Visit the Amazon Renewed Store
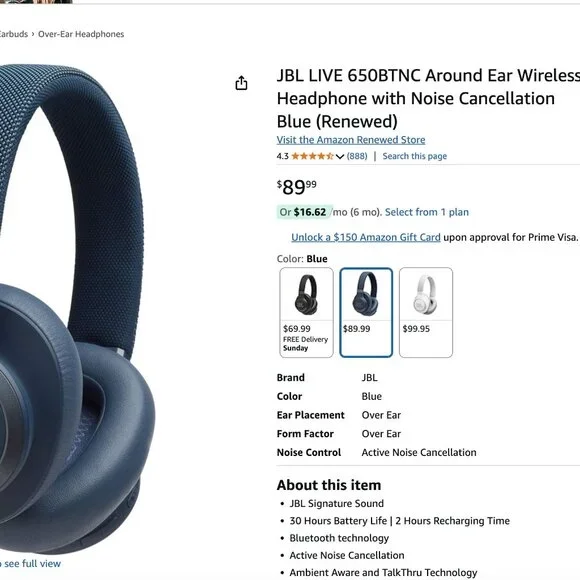 pos(351,140)
